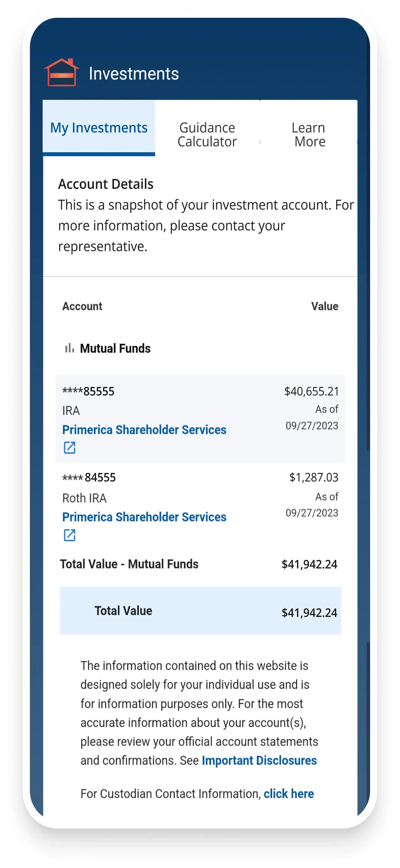Click the Value column header
This screenshot has width=400, height=868.
coord(324,306)
